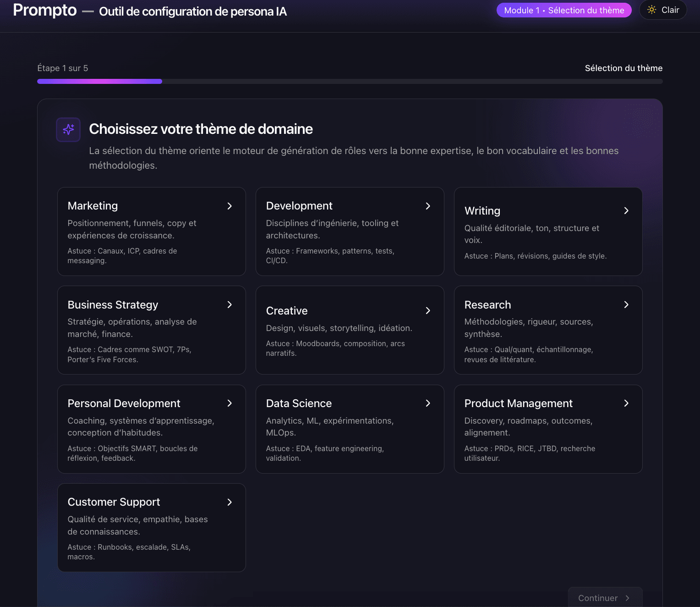The width and height of the screenshot is (700, 607).
Task: Click the Module 1 Sélection du thème badge
Action: (564, 10)
